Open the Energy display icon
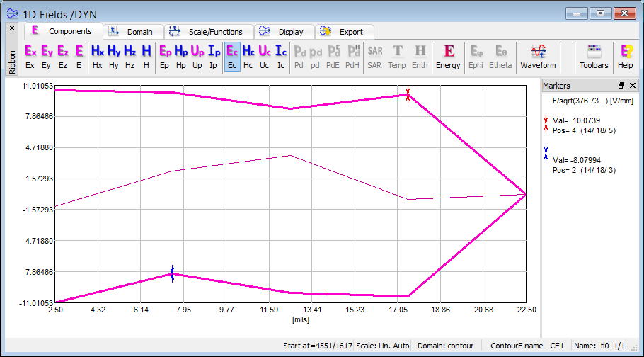This screenshot has height=357, width=644. tap(448, 57)
